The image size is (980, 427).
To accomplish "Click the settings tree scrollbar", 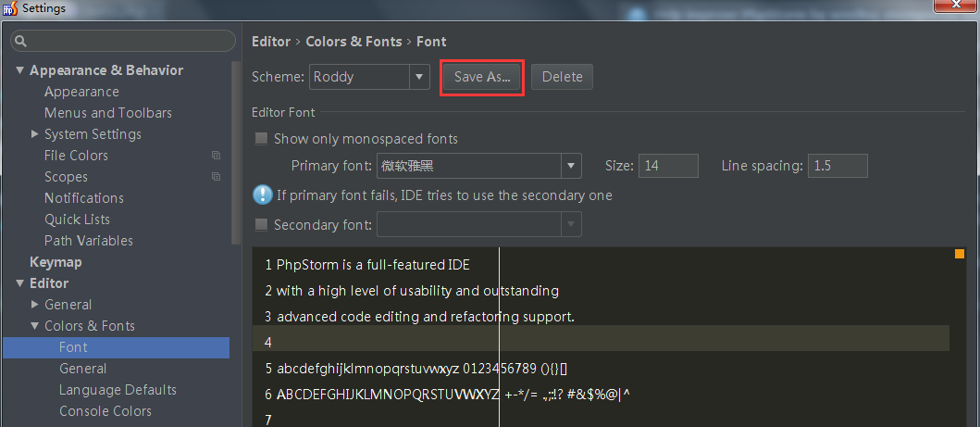I will (236, 152).
